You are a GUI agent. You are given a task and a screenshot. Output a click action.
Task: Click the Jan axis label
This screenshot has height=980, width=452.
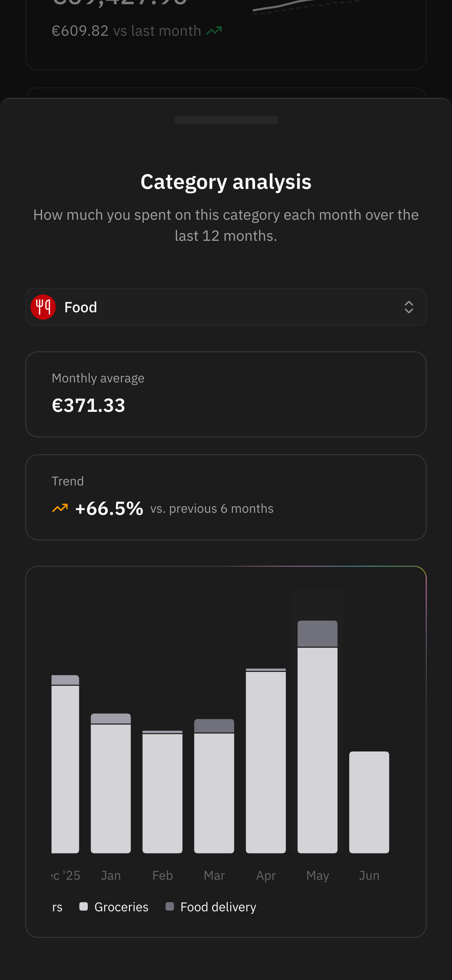coord(111,876)
